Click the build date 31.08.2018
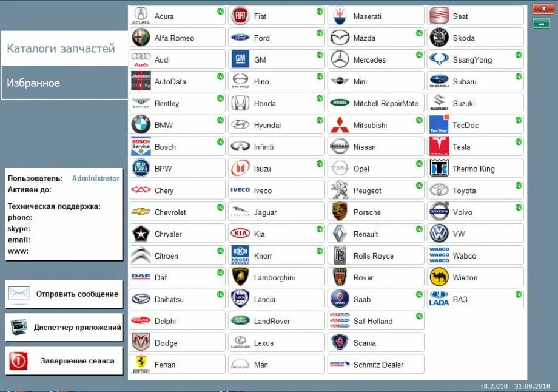Screen dimensions: 558x392 [x=532, y=386]
